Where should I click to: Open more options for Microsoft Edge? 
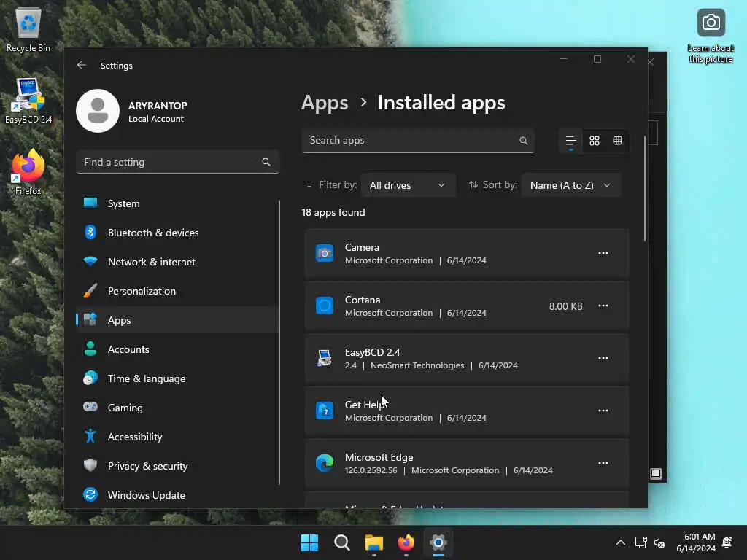pyautogui.click(x=603, y=463)
